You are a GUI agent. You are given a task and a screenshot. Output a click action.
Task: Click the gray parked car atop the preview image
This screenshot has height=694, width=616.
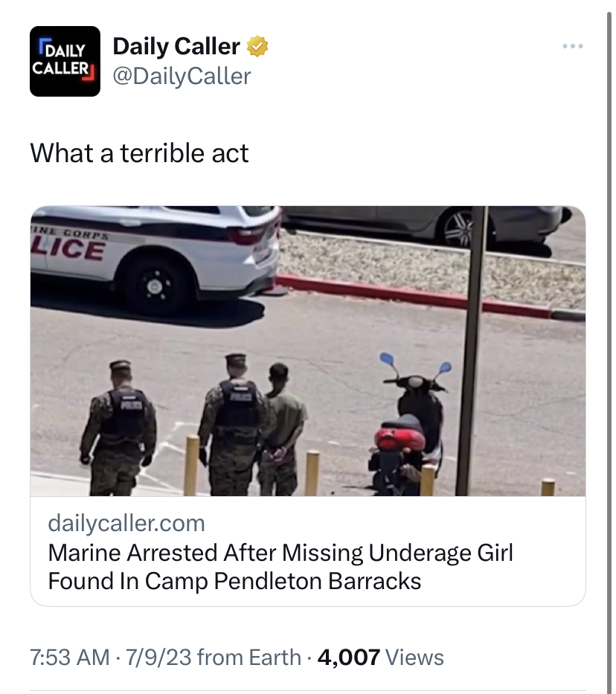point(425,225)
